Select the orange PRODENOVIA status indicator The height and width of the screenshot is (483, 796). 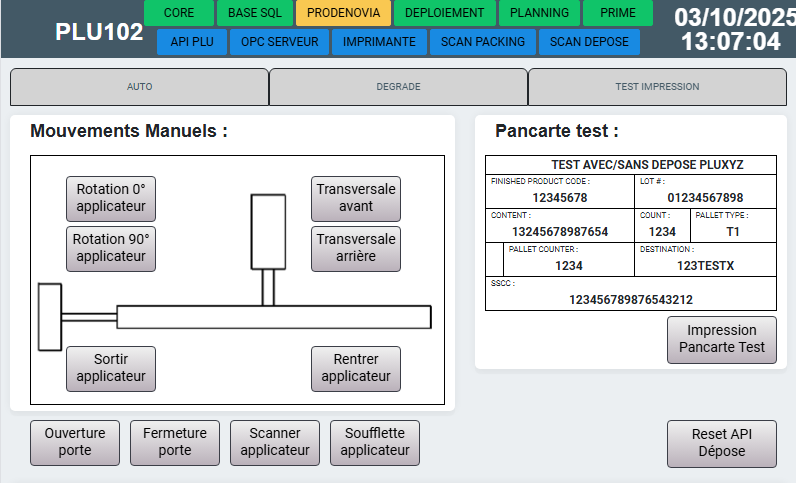click(x=343, y=13)
